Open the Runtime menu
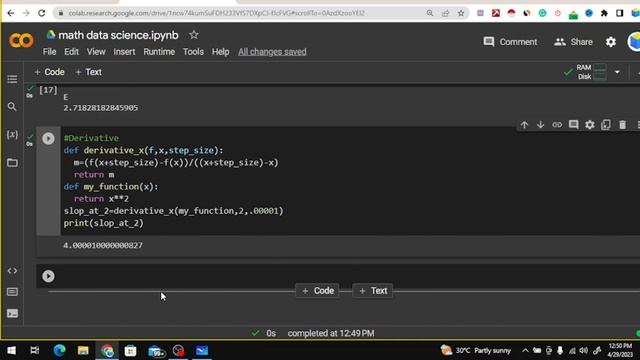Screen dimensions: 640x360 tap(159, 52)
